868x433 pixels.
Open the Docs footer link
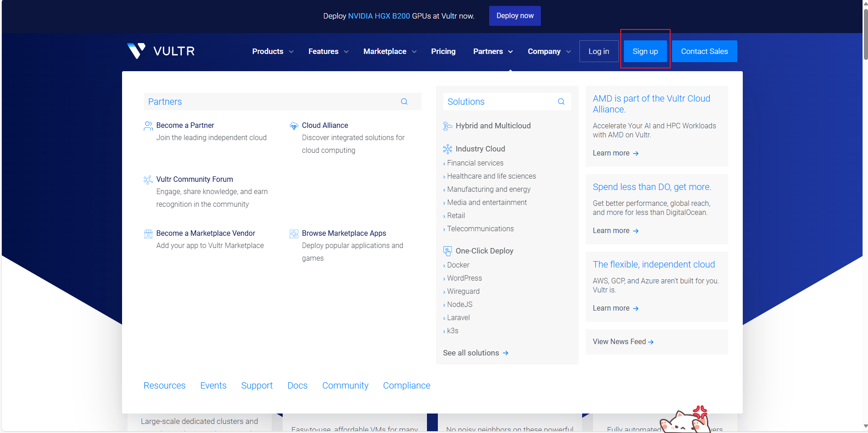click(x=297, y=385)
